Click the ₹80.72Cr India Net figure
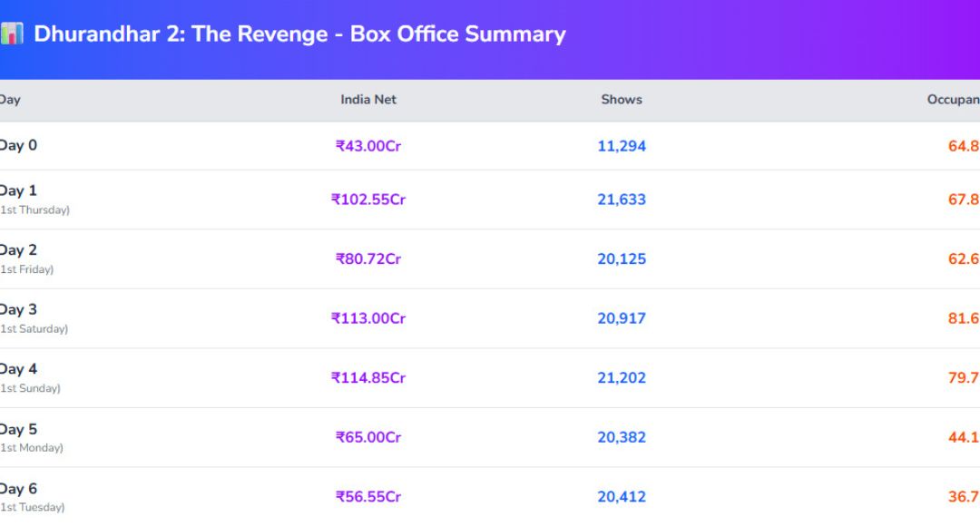This screenshot has width=980, height=526. (x=368, y=259)
